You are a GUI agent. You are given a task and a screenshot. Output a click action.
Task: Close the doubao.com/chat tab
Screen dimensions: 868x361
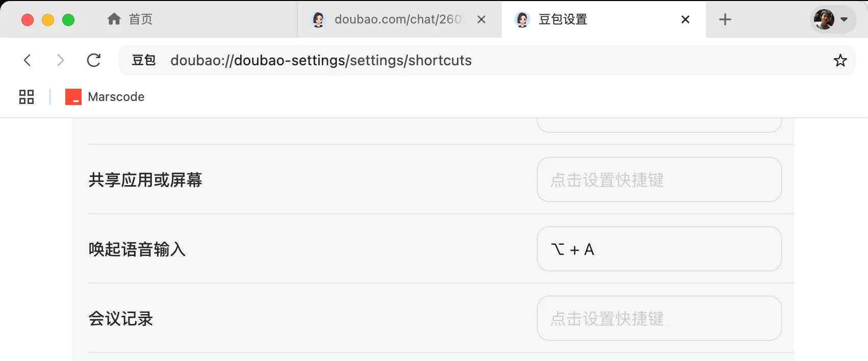pos(481,19)
